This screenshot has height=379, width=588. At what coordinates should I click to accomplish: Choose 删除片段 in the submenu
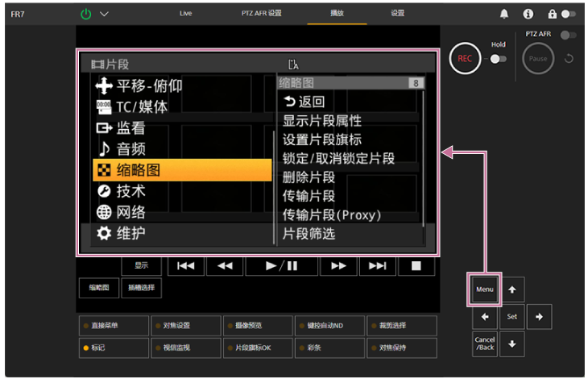point(308,177)
